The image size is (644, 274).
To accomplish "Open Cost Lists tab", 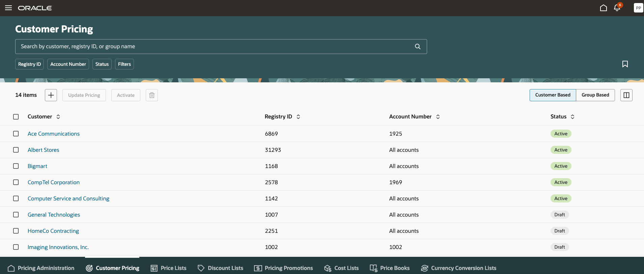I will pyautogui.click(x=341, y=268).
